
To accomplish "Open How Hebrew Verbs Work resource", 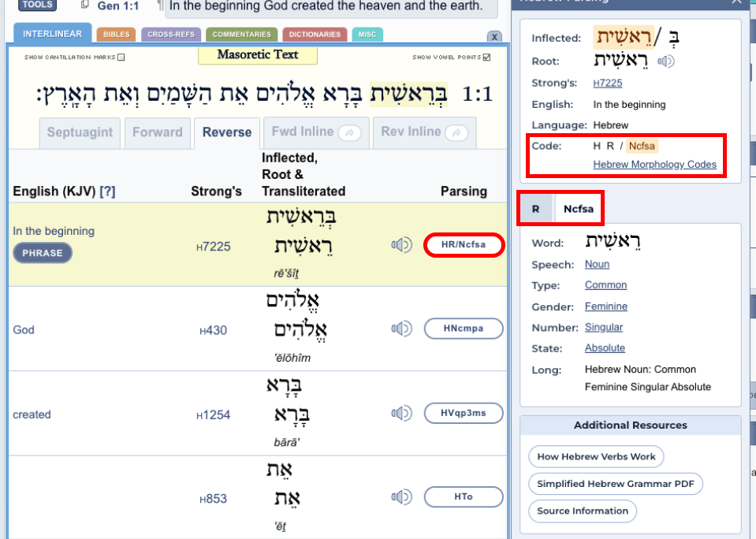I will 596,456.
